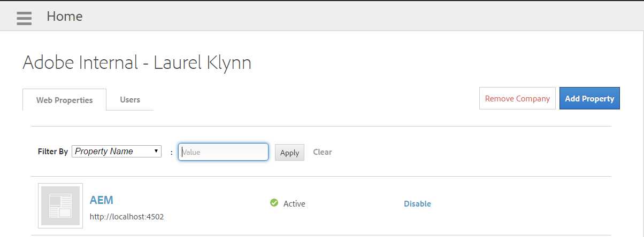644x237 pixels.
Task: Select the Web Properties tab
Action: pos(64,100)
